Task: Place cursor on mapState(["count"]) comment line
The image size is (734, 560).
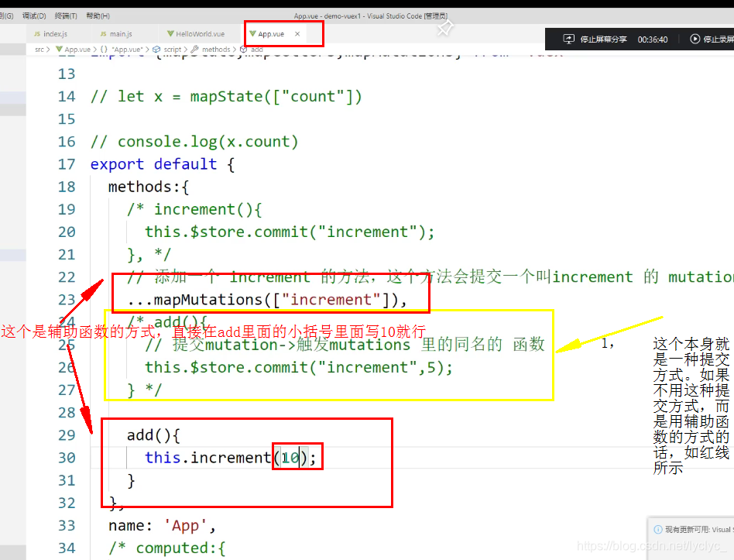Action: 226,97
